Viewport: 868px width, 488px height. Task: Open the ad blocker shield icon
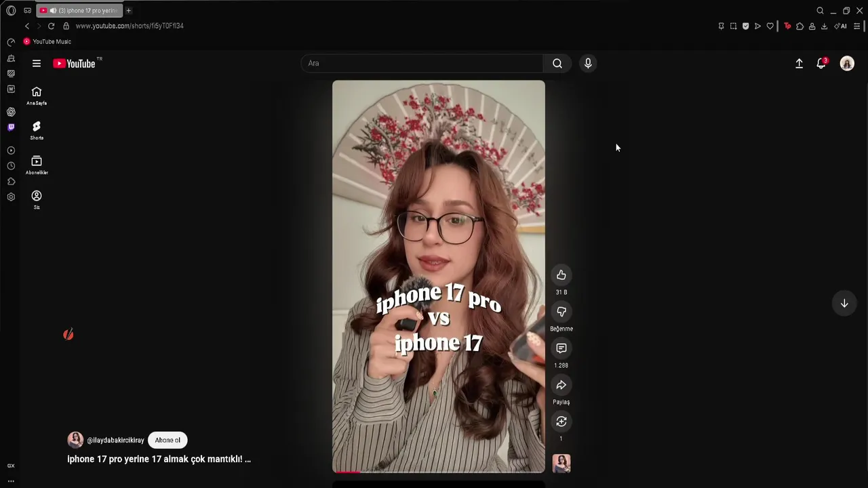pyautogui.click(x=745, y=26)
